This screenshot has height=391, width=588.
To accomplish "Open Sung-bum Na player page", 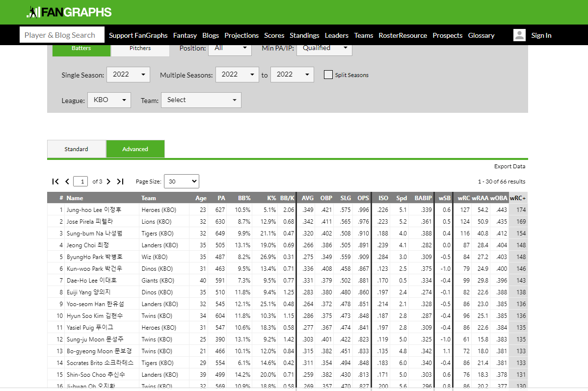I will click(95, 233).
